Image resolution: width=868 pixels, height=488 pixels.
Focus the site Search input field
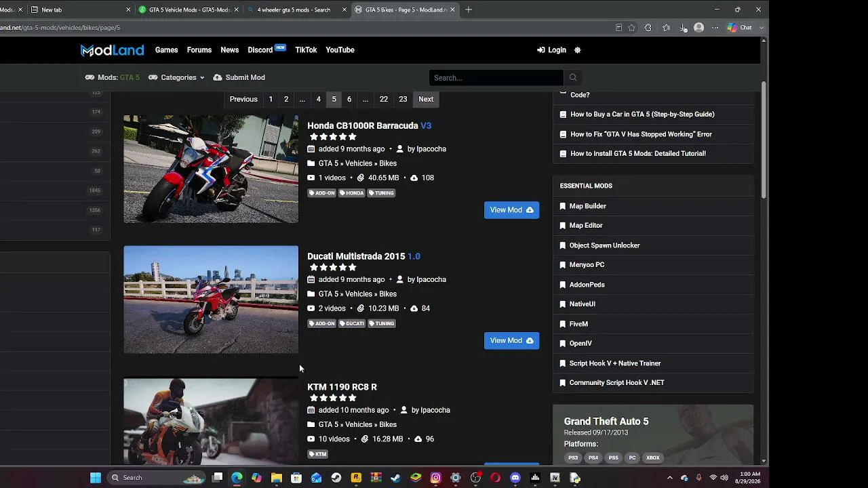[x=496, y=78]
